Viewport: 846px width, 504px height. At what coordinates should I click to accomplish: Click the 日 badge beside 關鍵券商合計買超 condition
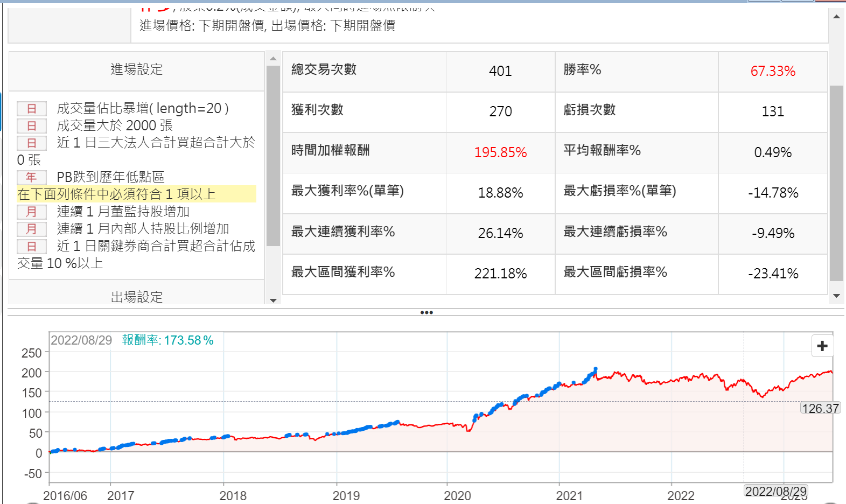click(x=31, y=246)
